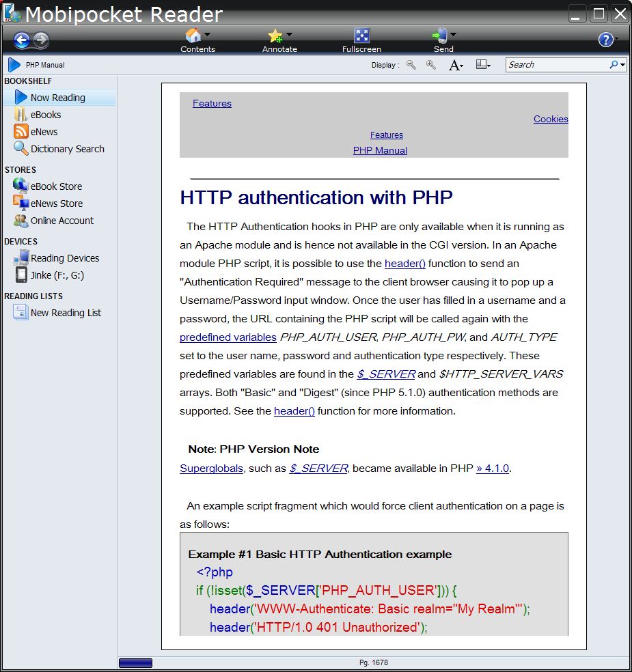Viewport: 632px width, 672px height.
Task: Click the reading progress bar indicator
Action: 135,663
